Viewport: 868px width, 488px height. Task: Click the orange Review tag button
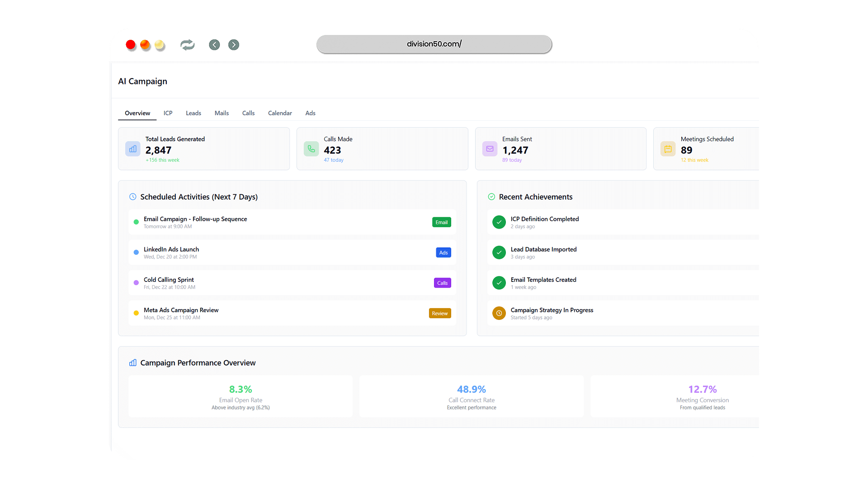tap(439, 313)
